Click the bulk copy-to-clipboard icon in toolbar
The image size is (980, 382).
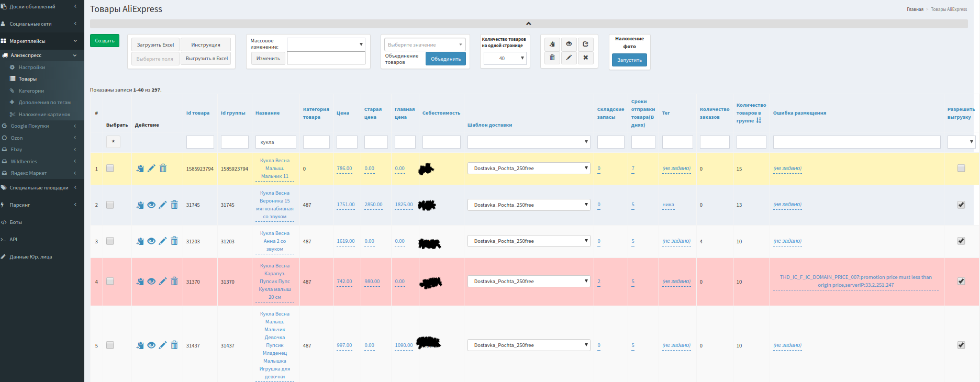pos(552,44)
